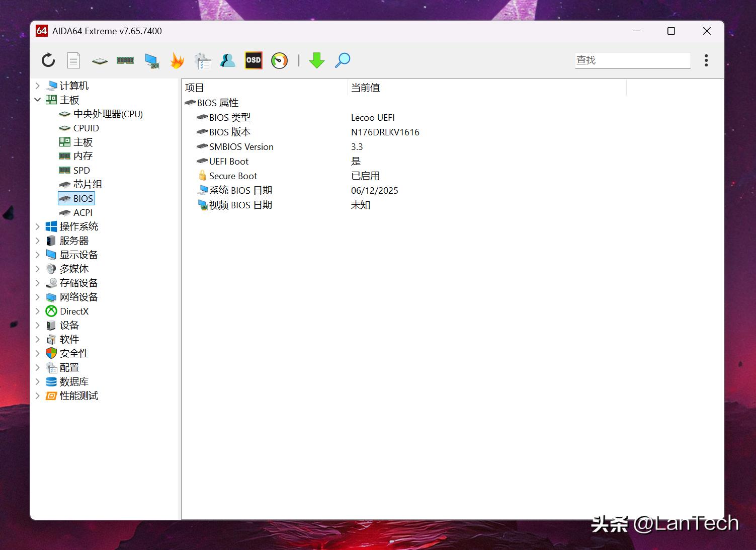Open the preferences checklist toolbar icon

(203, 61)
